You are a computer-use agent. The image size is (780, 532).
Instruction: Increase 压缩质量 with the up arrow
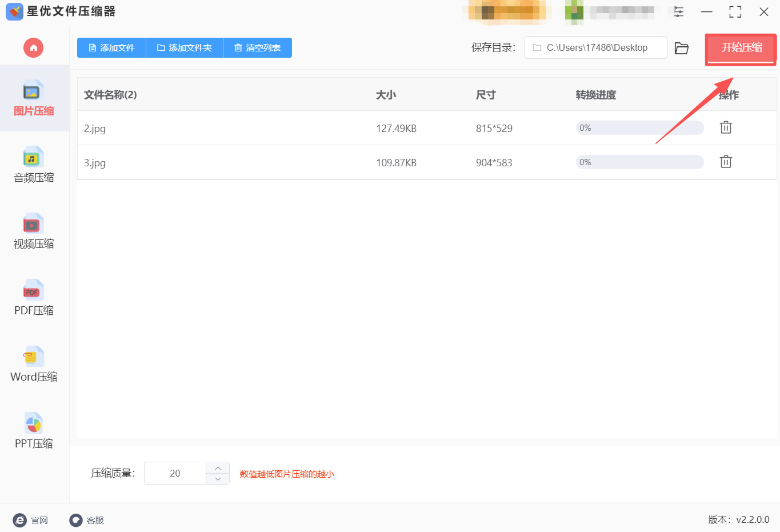coord(218,467)
